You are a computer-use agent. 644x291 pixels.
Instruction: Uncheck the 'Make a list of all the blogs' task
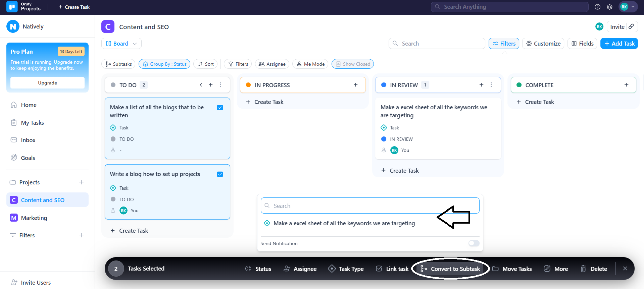pos(220,108)
